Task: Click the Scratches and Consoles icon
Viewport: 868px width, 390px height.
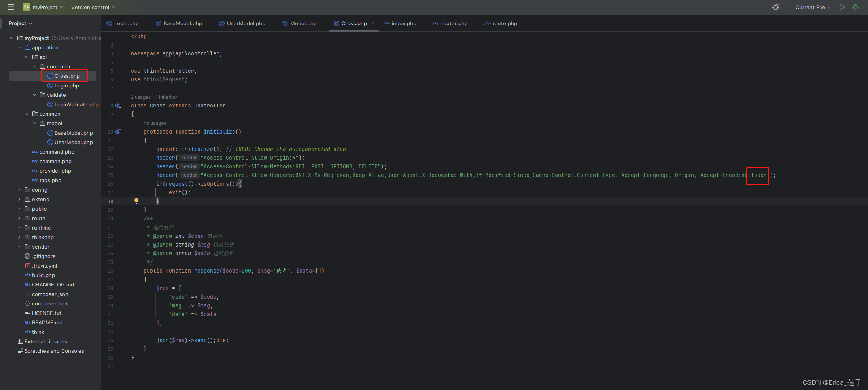Action: (x=20, y=351)
